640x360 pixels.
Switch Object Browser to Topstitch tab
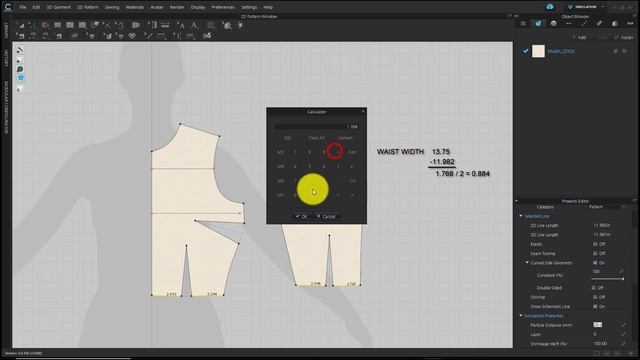584,24
